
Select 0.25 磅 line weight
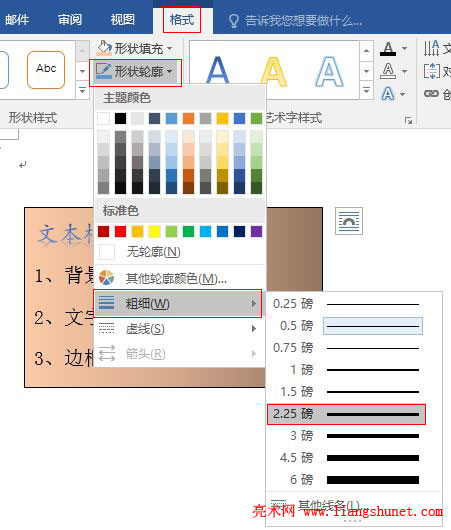click(x=346, y=304)
